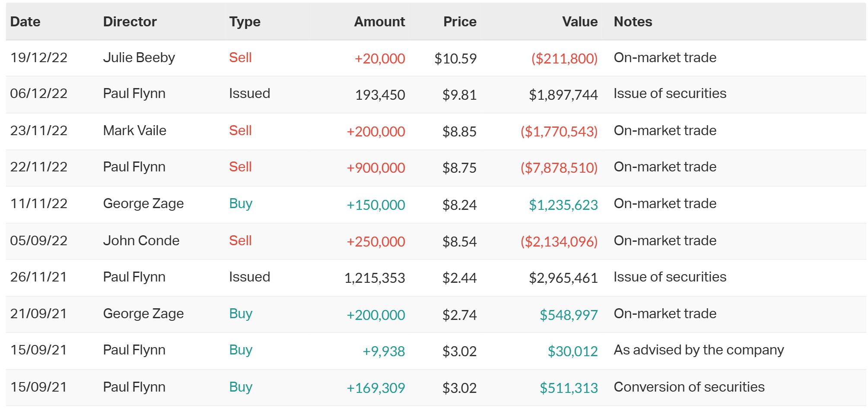Click the 'As advised by the company' note
868x408 pixels.
pyautogui.click(x=699, y=350)
